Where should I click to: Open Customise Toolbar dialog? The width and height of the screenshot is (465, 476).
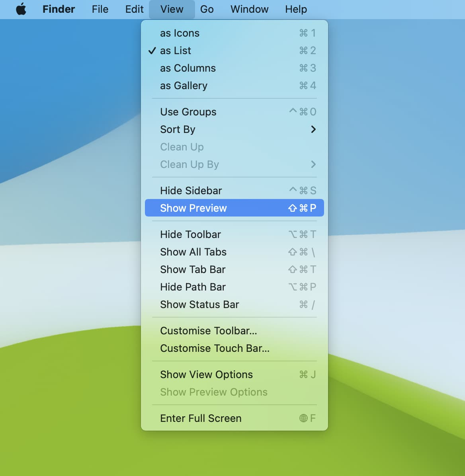pyautogui.click(x=234, y=331)
